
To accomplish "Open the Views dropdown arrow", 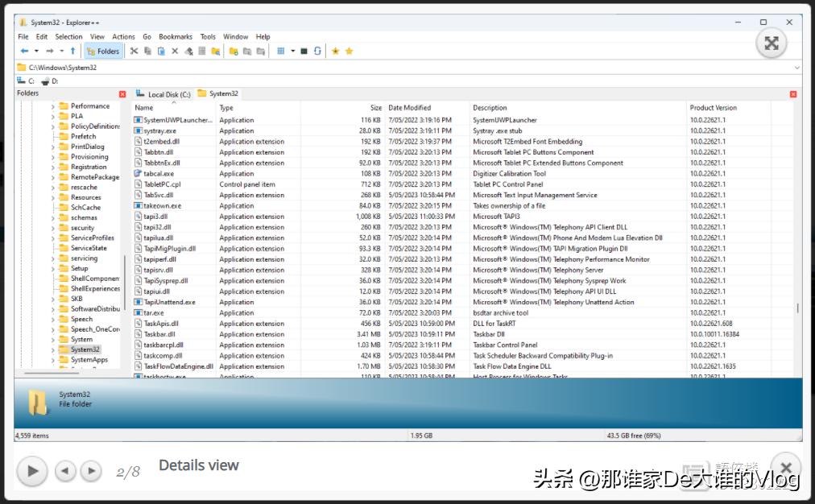I will pos(292,50).
